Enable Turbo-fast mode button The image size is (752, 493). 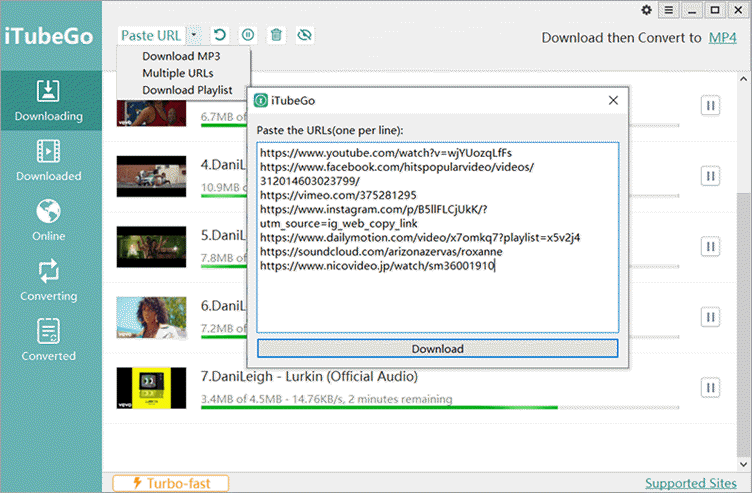point(171,483)
